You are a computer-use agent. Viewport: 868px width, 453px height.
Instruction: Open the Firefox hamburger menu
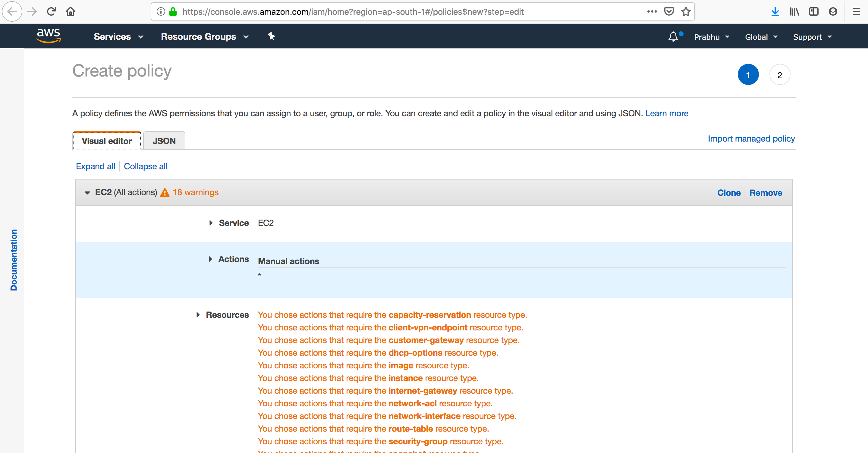pos(856,12)
